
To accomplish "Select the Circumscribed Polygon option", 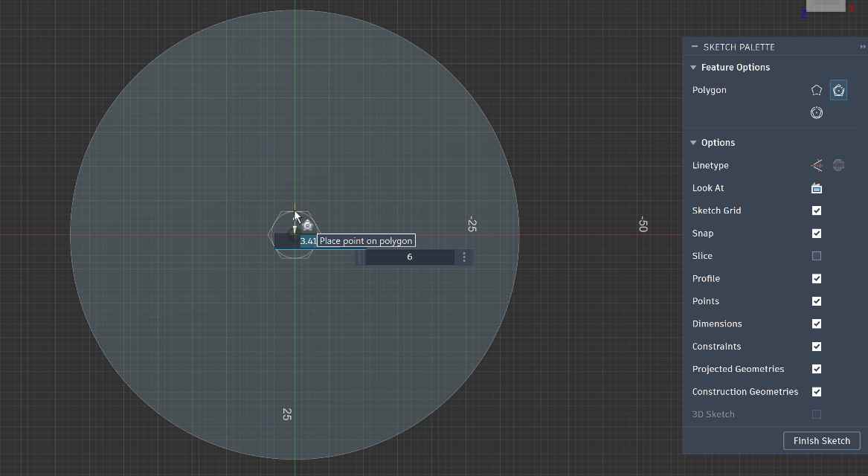I will coord(817,90).
